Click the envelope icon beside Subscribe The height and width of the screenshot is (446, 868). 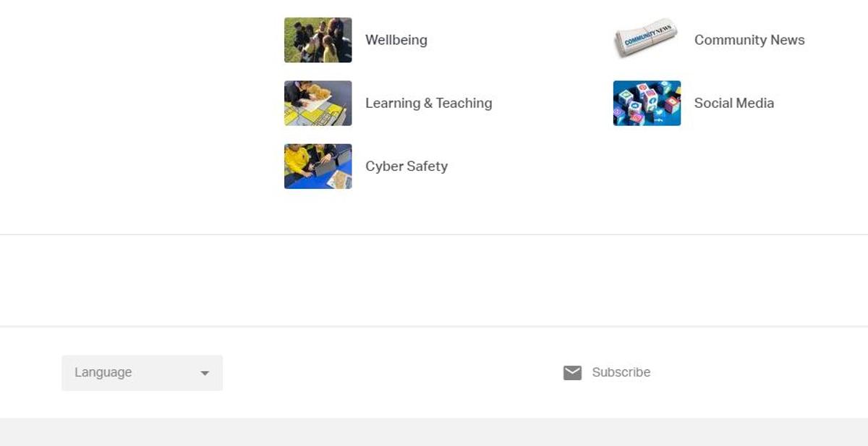pos(572,373)
